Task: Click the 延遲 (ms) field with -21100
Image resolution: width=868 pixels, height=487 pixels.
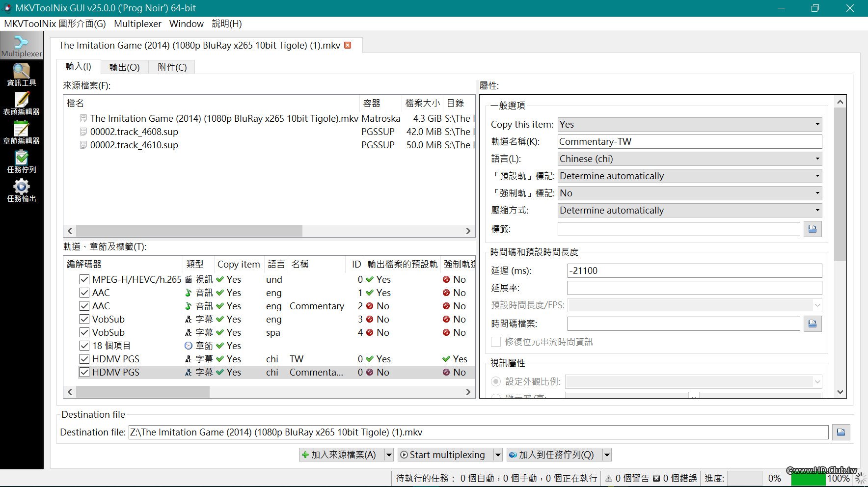Action: (x=695, y=271)
